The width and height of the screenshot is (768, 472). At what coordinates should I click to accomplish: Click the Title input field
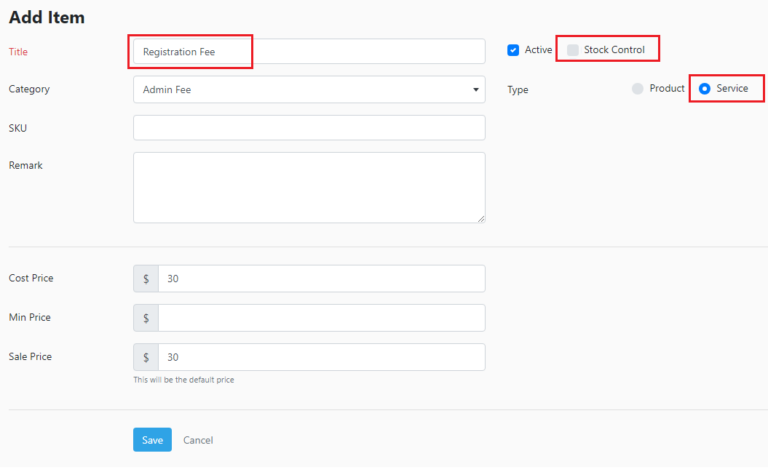pos(309,51)
